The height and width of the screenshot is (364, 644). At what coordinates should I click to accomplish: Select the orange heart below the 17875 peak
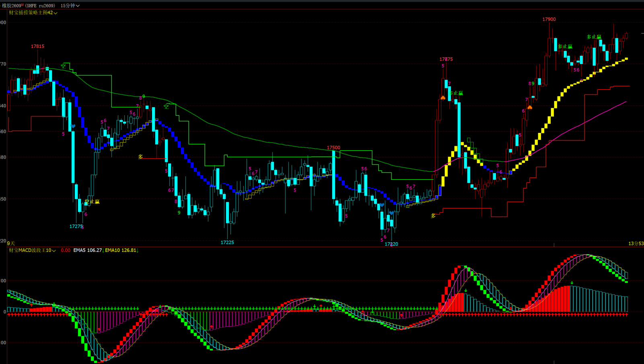[443, 98]
